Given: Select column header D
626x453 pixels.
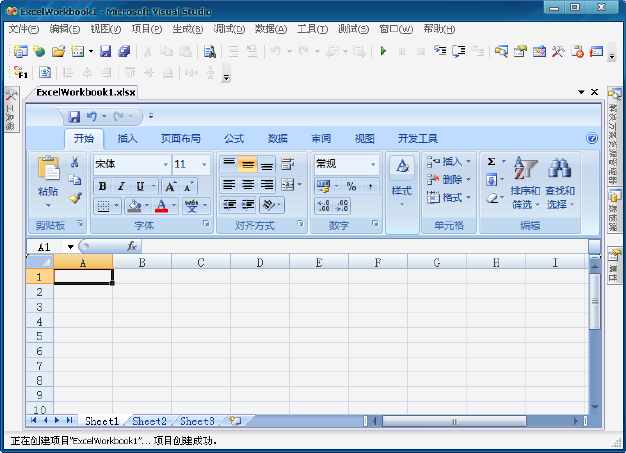Looking at the screenshot, I should 260,262.
